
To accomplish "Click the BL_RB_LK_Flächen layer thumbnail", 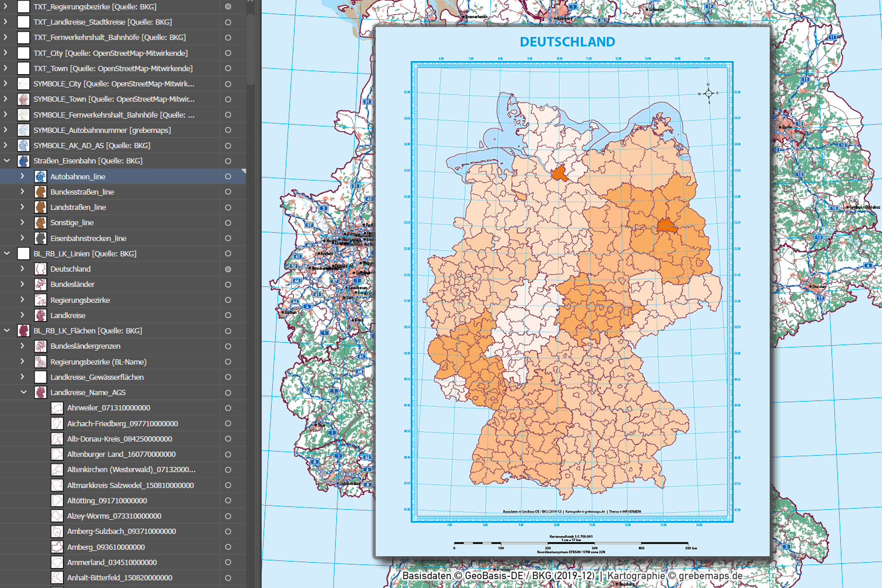I will point(24,330).
